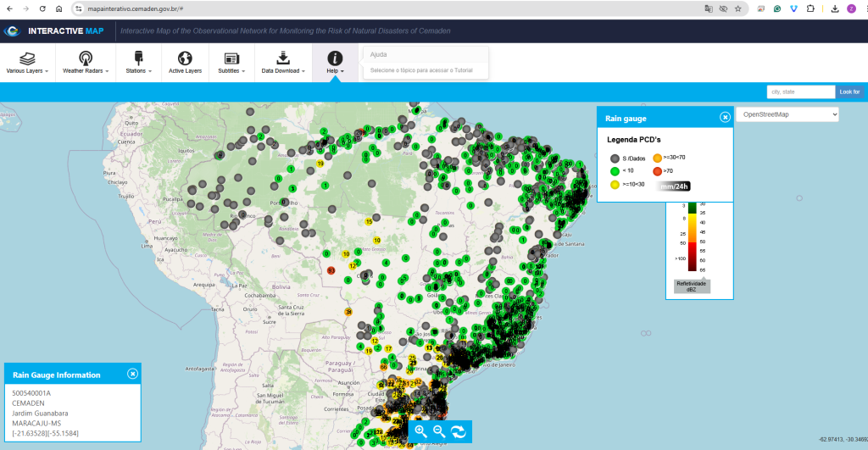The width and height of the screenshot is (868, 450).
Task: Bookmark this page with the star icon
Action: click(x=738, y=8)
